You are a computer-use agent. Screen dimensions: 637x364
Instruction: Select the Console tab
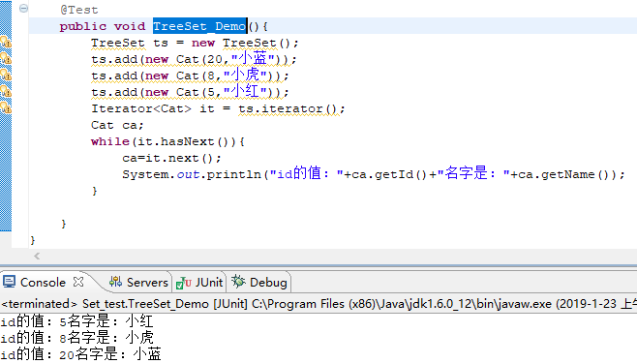click(x=43, y=283)
